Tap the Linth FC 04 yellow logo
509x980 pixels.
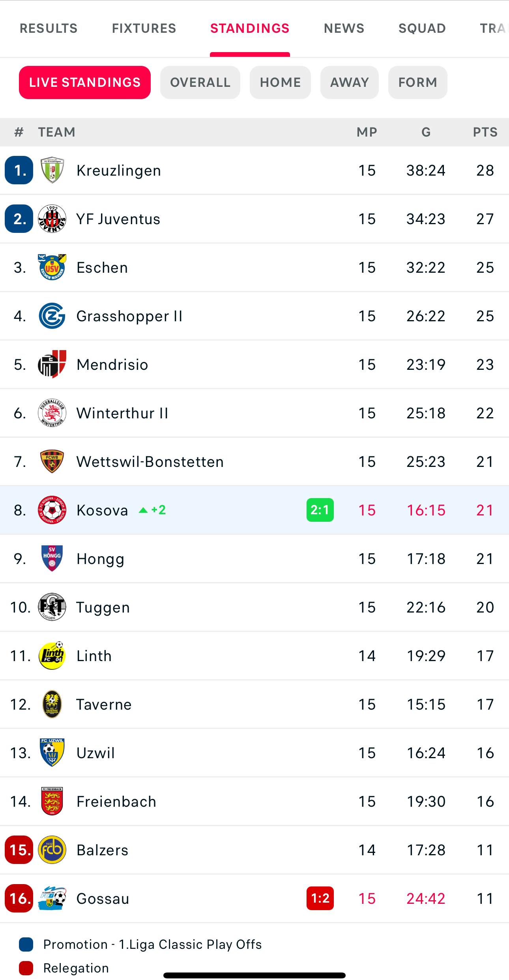(52, 656)
